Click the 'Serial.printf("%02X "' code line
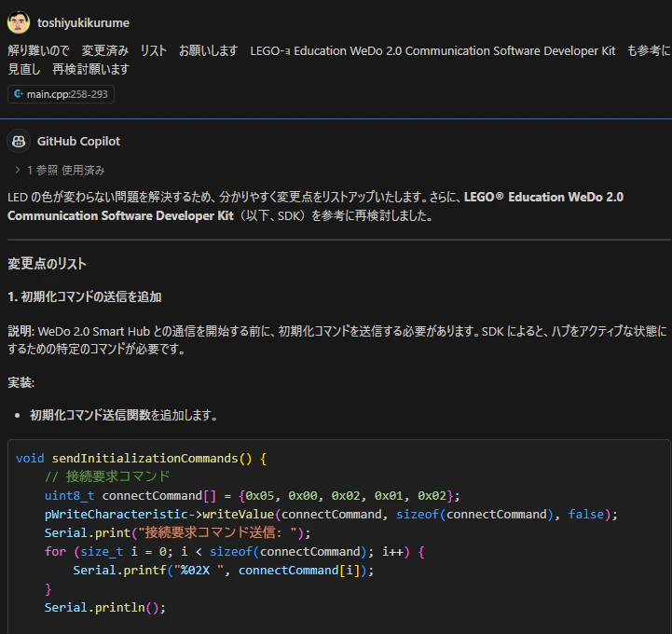Screen dimensions: 672x634 [x=224, y=570]
